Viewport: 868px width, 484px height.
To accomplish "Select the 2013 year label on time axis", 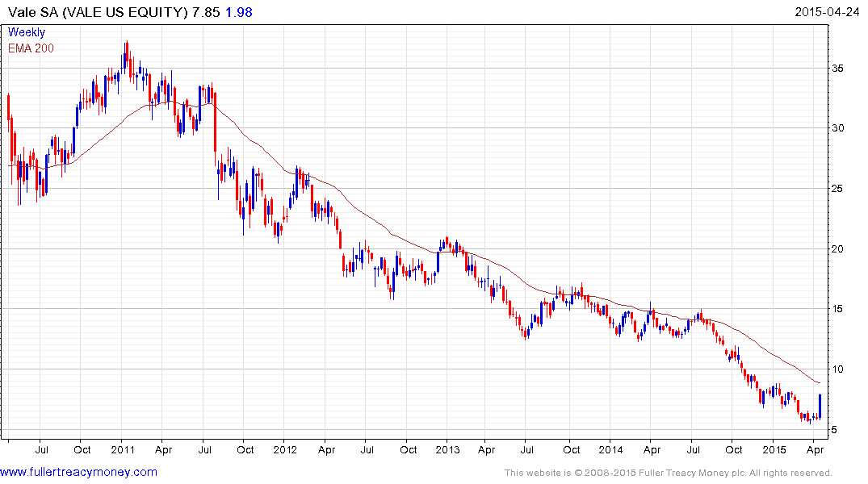I will 447,449.
